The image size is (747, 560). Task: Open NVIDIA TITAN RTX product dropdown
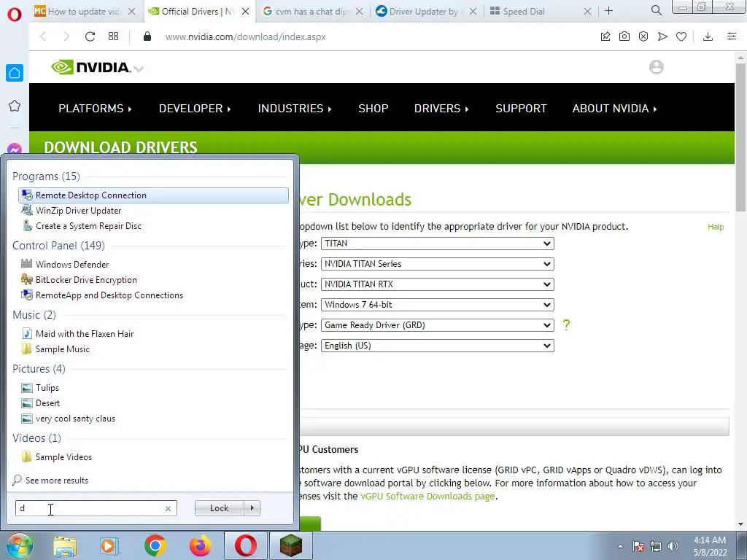[438, 284]
